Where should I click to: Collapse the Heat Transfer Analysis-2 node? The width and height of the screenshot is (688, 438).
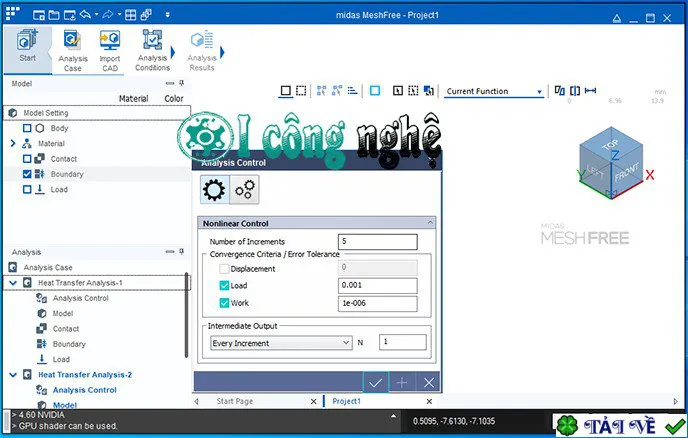coord(13,375)
